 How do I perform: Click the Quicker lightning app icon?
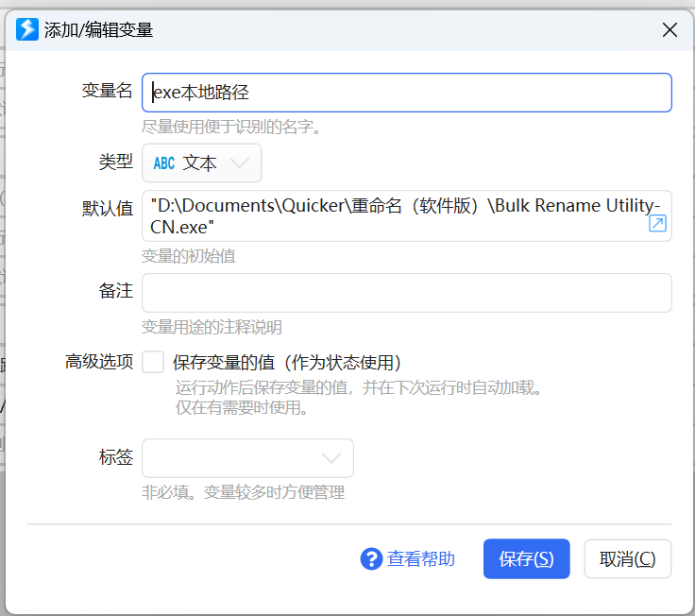click(27, 29)
